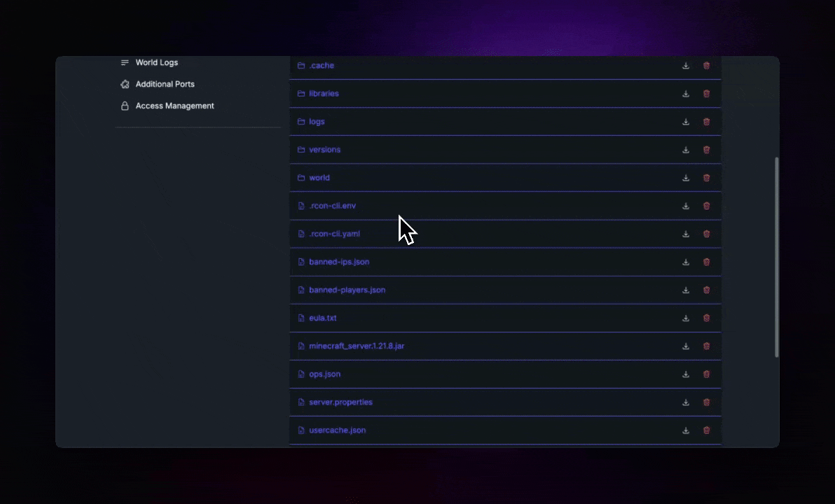
Task: Click the page's vertical scrollbar thumb
Action: 776,257
